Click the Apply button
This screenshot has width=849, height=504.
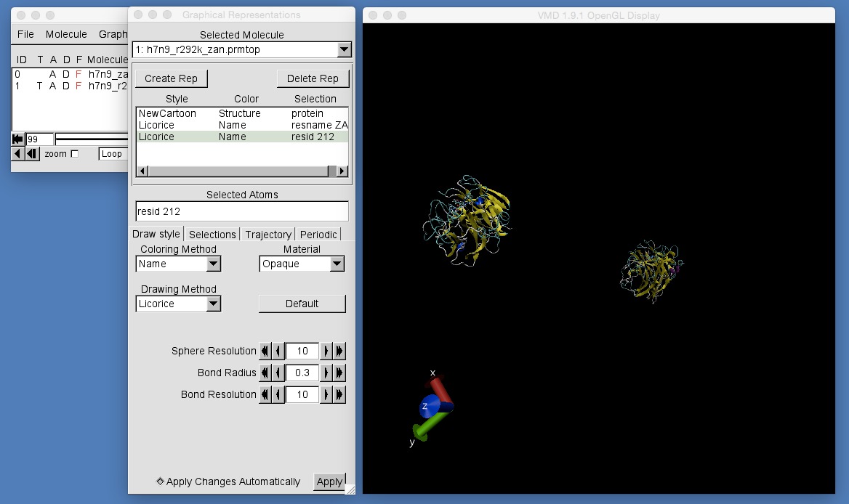tap(329, 481)
